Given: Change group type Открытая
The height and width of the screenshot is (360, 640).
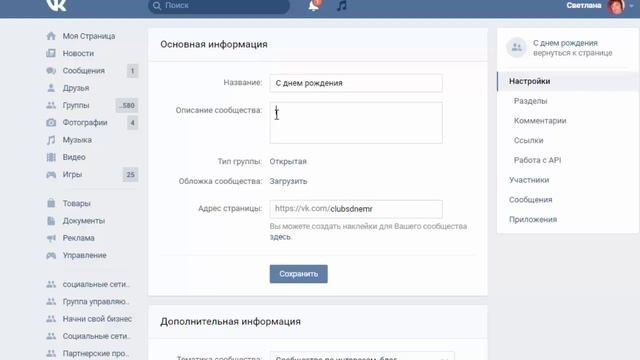Looking at the screenshot, I should (288, 161).
